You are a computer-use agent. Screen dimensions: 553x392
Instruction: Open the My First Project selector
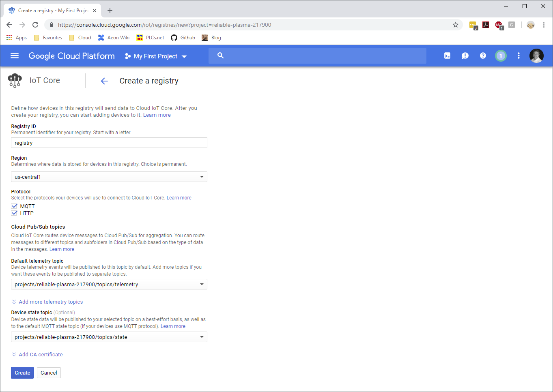[x=156, y=56]
